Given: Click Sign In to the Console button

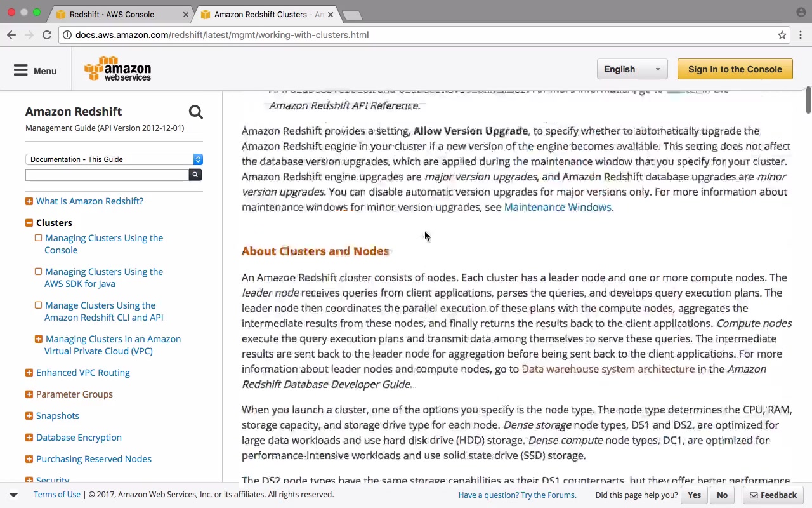Looking at the screenshot, I should [x=735, y=69].
